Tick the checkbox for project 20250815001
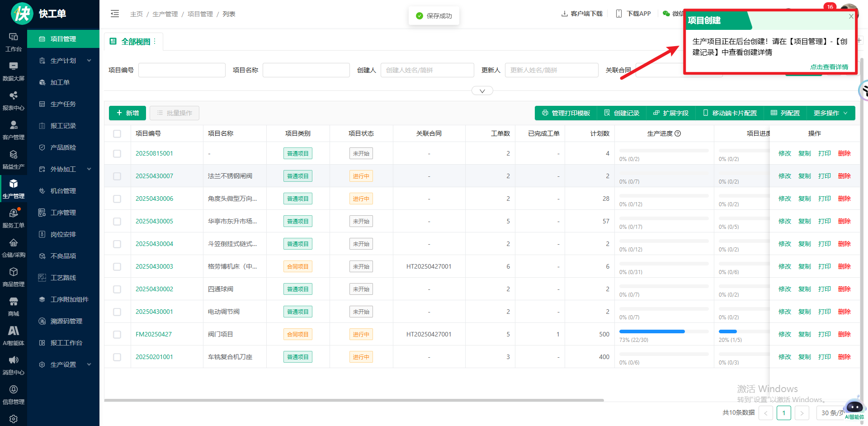The image size is (868, 426). (117, 154)
